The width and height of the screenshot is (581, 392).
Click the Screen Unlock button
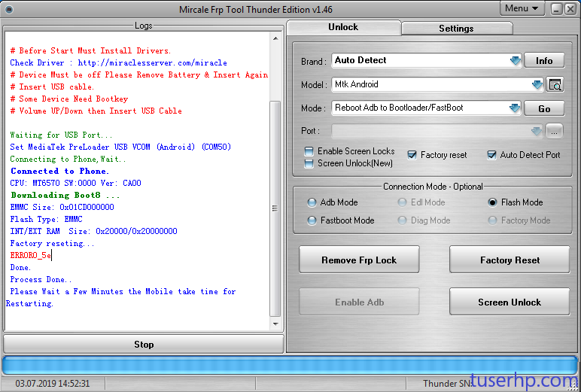(510, 302)
